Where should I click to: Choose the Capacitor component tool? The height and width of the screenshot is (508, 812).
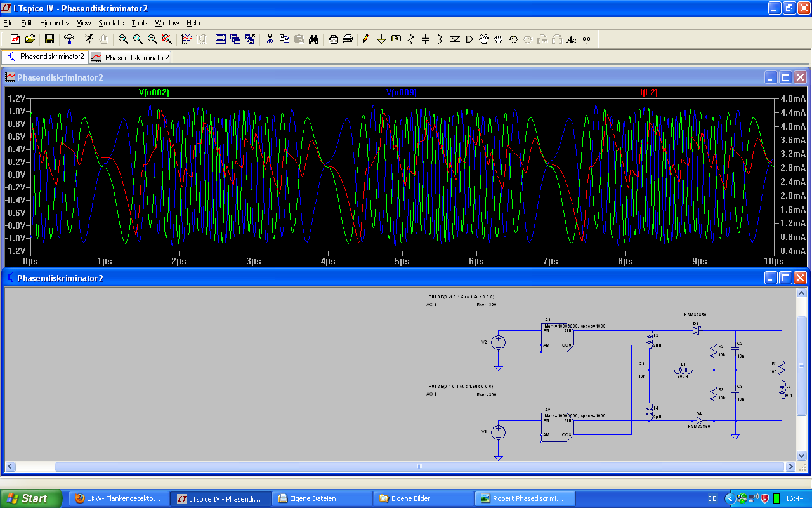[x=425, y=39]
